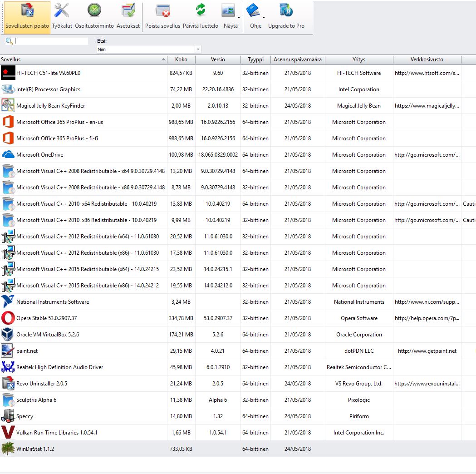Select Visual C++ 2012 (x64) icon

8,236
